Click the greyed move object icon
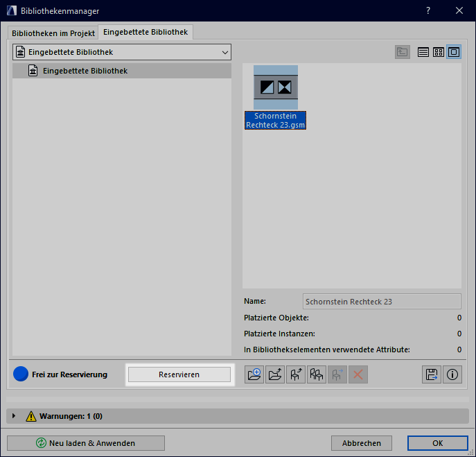Image resolution: width=476 pixels, height=457 pixels. [x=337, y=374]
